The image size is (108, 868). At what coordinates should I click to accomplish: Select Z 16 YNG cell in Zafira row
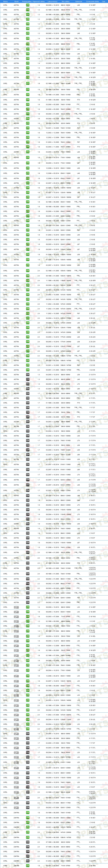pyautogui.click(x=92, y=866)
